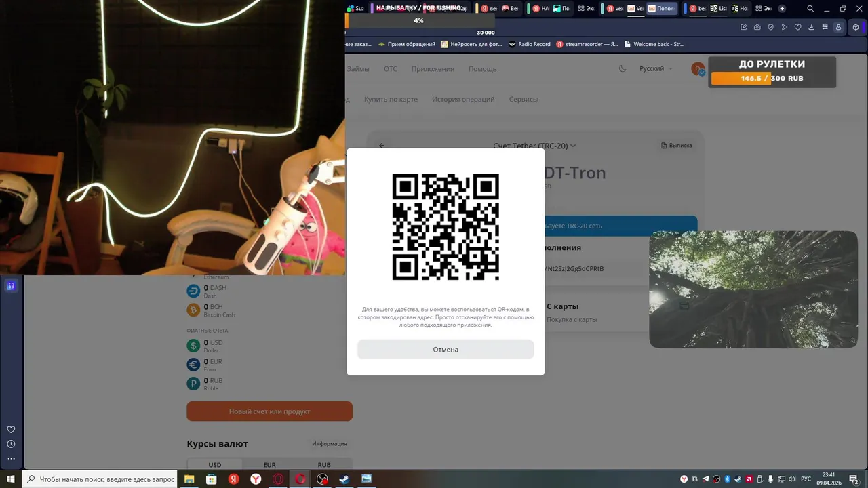Open the Займы menu item
Viewport: 868px width, 488px height.
[358, 69]
